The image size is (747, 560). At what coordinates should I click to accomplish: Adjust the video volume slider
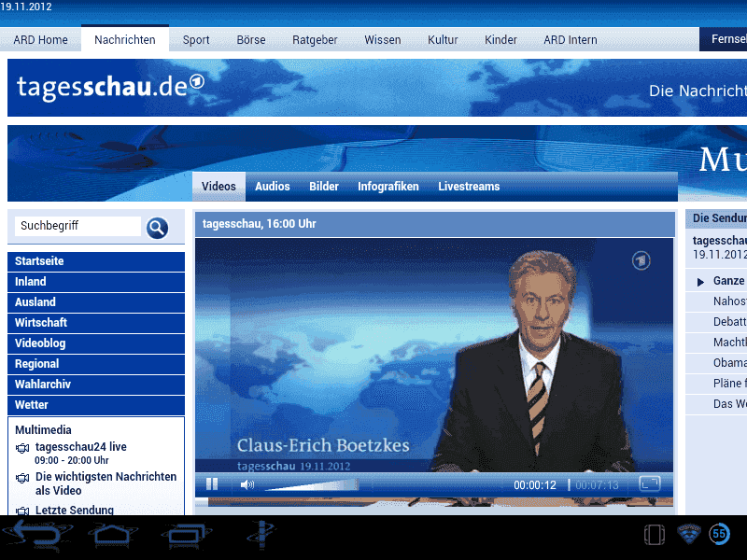click(x=311, y=484)
